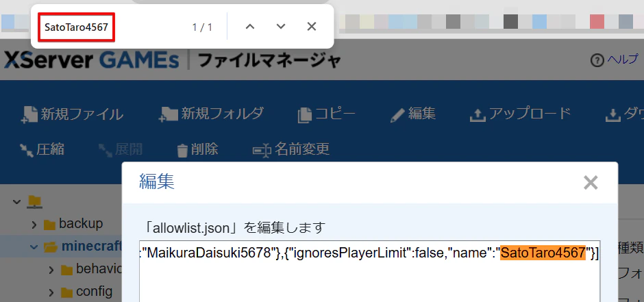Open the ヘルプ help link
This screenshot has height=302, width=644.
(623, 60)
